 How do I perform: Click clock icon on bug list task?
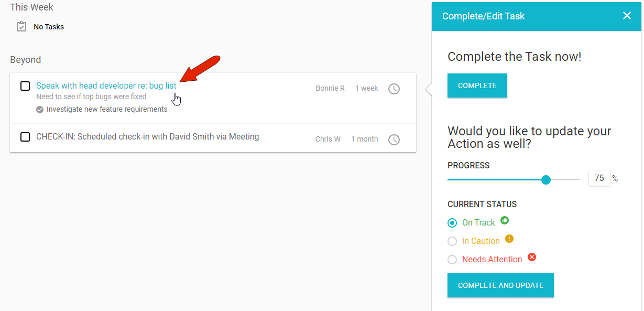coord(394,89)
